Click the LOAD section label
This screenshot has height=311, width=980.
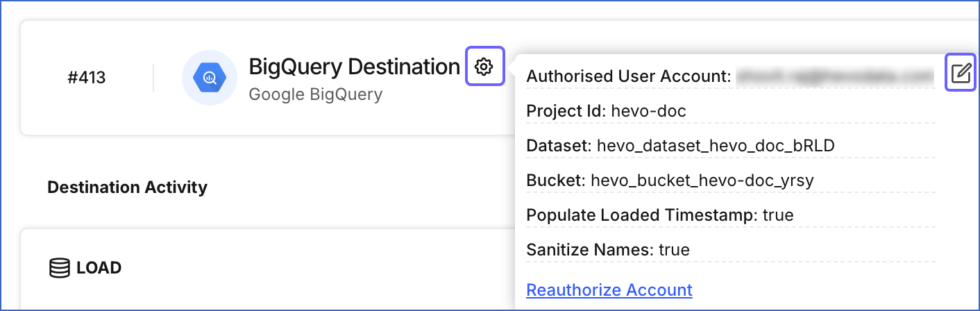tap(99, 268)
